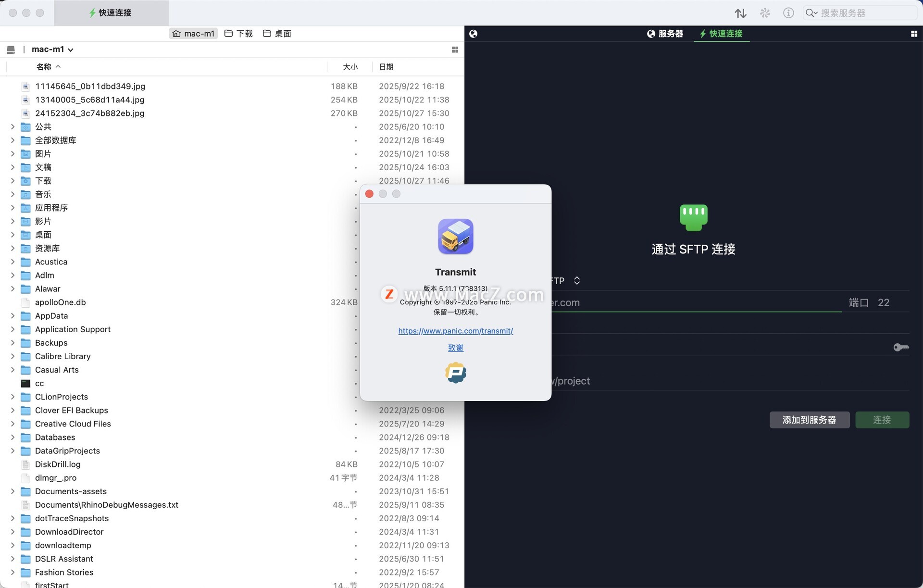The width and height of the screenshot is (923, 588).
Task: Open the mac-m1 path dropdown
Action: [x=52, y=50]
